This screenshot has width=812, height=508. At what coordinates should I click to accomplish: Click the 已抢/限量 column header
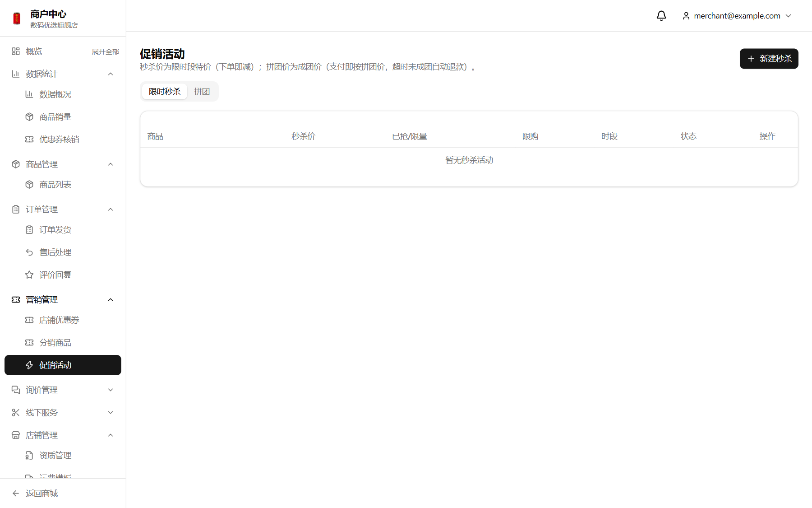coord(410,136)
